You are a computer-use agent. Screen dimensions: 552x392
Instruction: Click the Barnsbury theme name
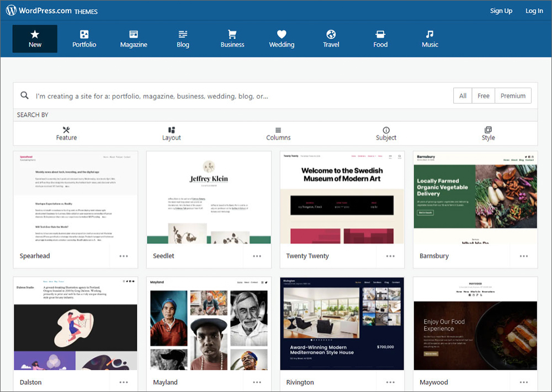434,256
